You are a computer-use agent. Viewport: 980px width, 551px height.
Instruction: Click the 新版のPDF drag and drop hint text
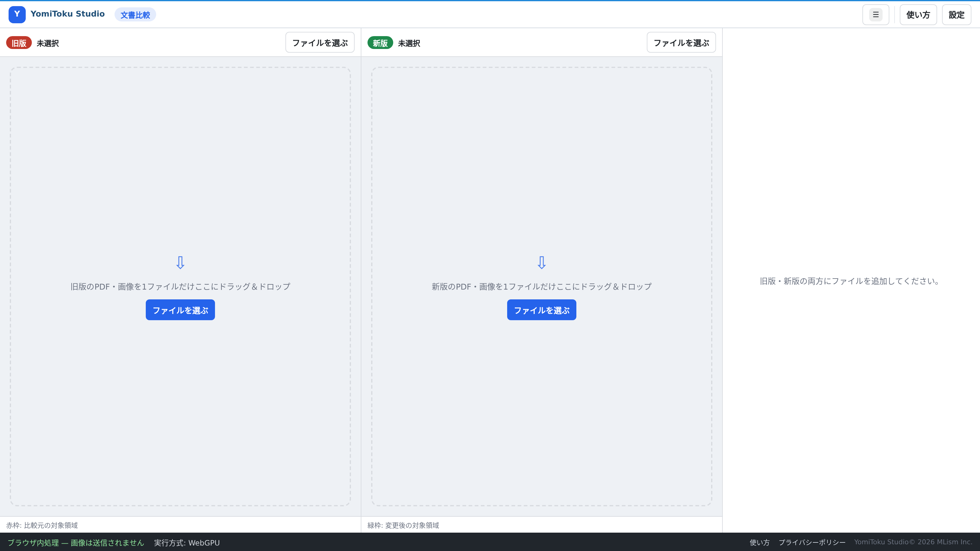pyautogui.click(x=542, y=287)
